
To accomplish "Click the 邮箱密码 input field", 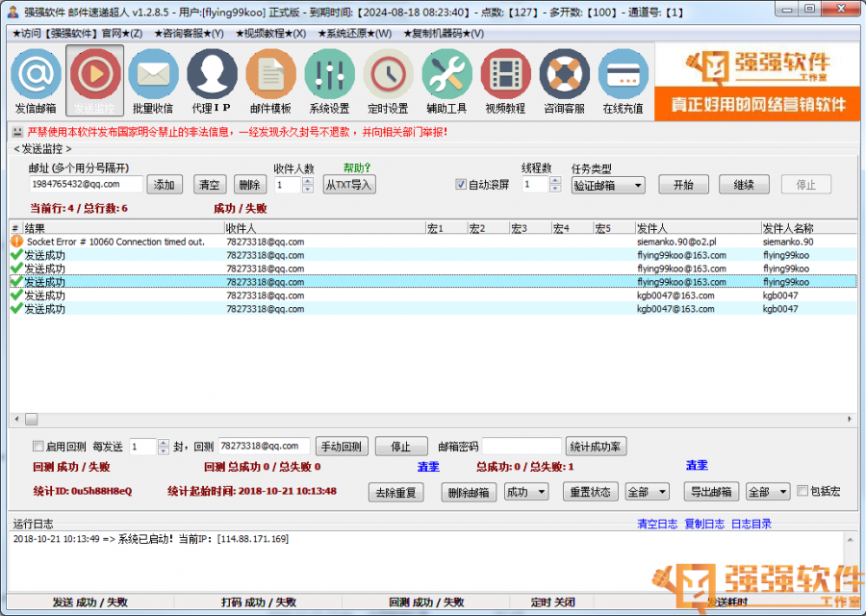I will pyautogui.click(x=522, y=446).
